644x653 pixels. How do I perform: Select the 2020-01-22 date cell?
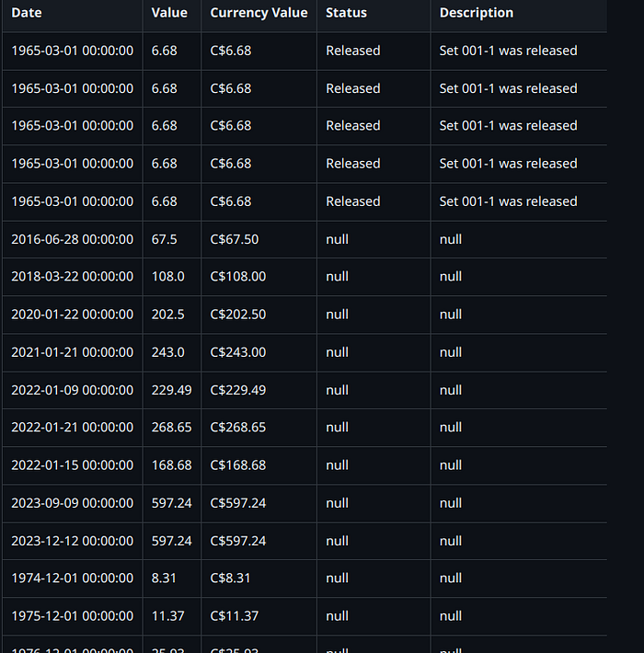point(72,315)
